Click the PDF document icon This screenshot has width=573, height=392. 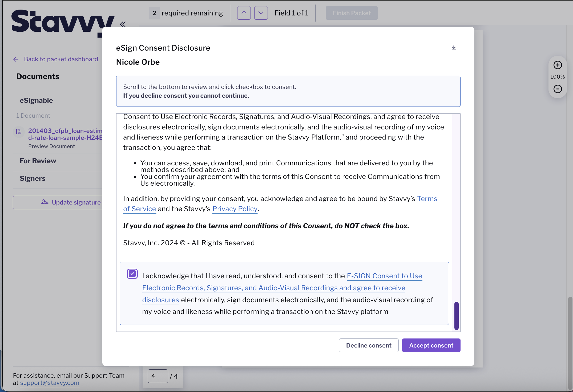pos(19,132)
